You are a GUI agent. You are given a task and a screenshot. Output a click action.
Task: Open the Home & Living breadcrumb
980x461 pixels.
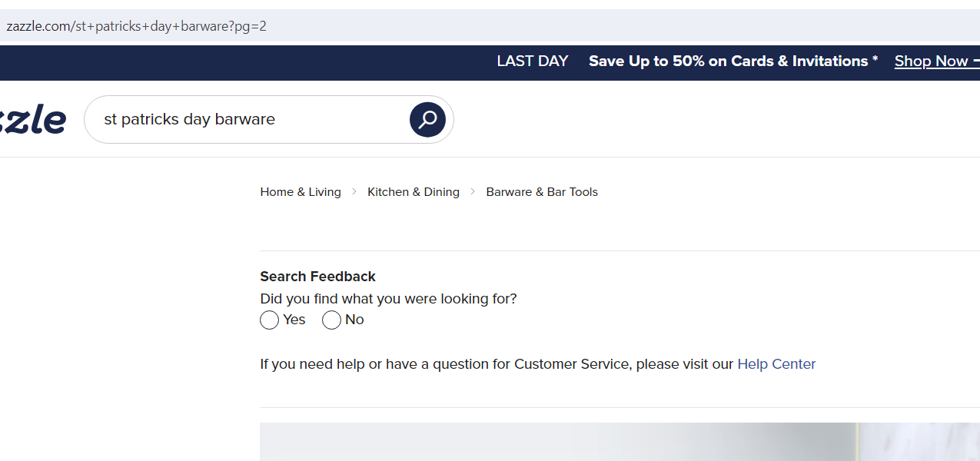[x=301, y=192]
